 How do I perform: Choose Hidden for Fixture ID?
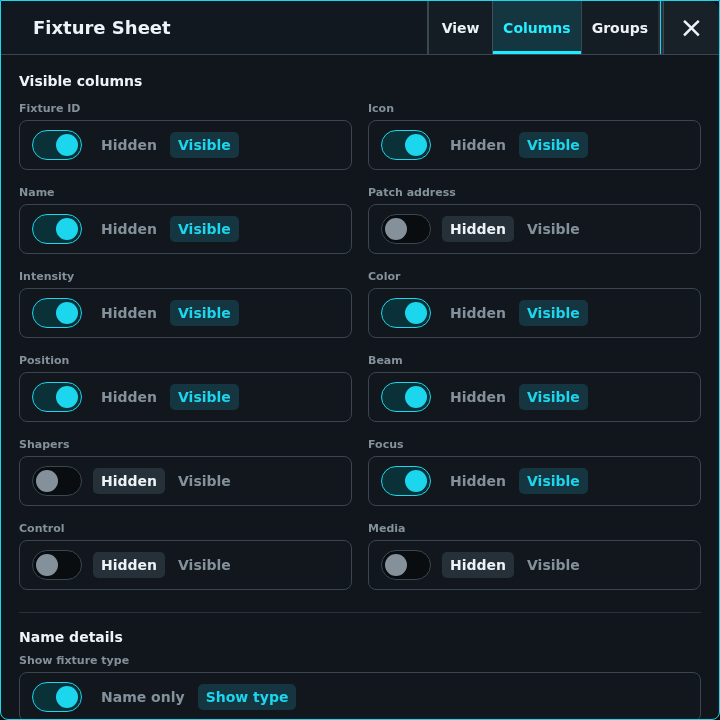coord(129,145)
